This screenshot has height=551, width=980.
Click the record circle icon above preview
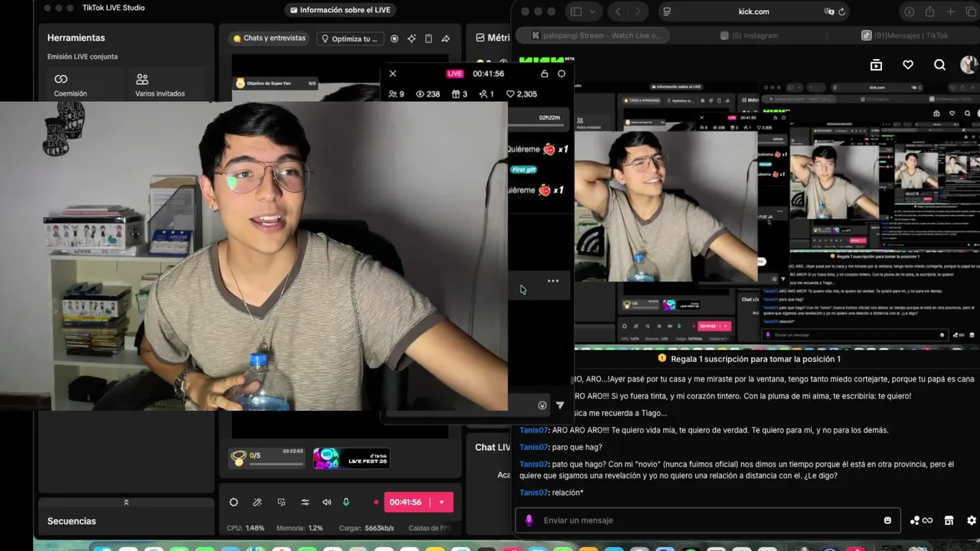pos(394,39)
